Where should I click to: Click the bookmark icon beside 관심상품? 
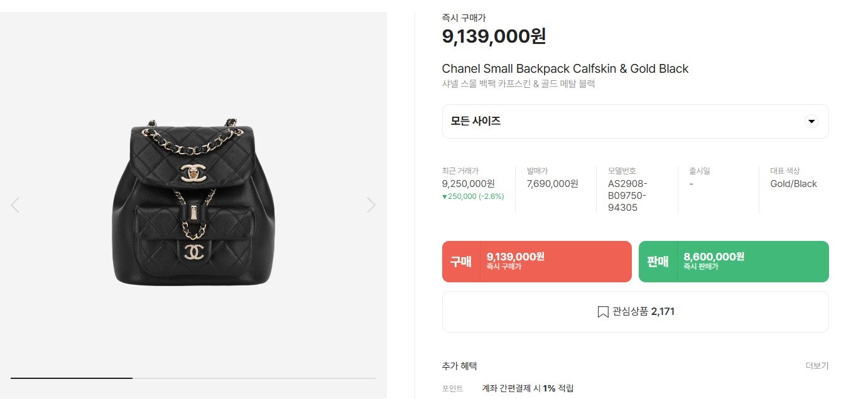602,312
